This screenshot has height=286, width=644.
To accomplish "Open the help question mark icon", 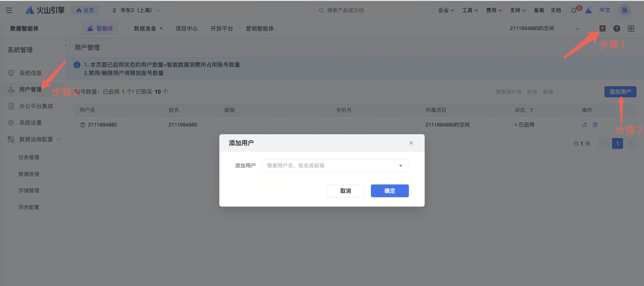I will tap(617, 29).
